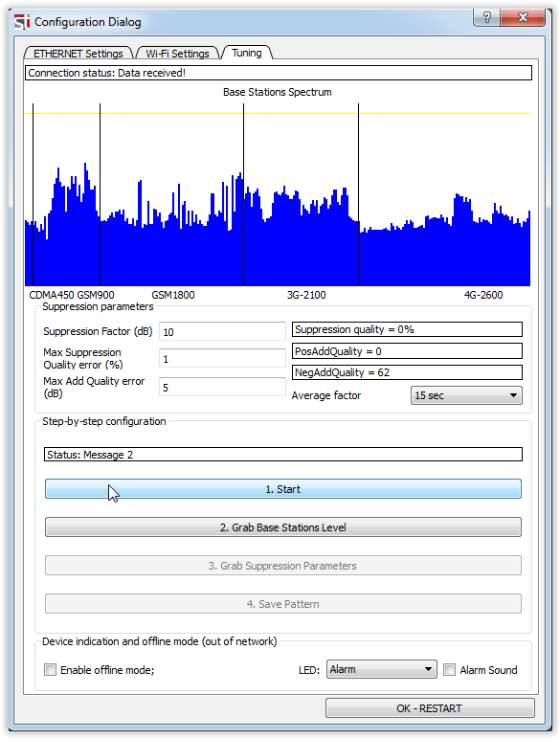Select the Tuning tab
The height and width of the screenshot is (739, 560).
(247, 53)
